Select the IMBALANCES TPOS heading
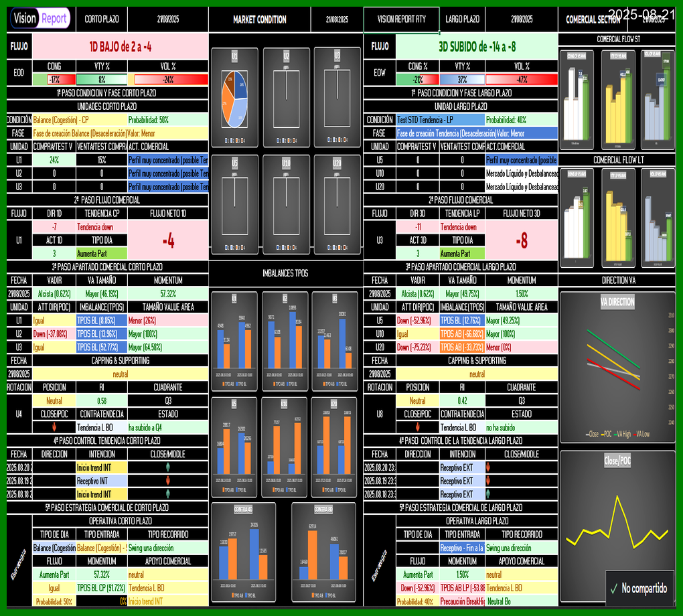The height and width of the screenshot is (616, 683). coord(285,273)
